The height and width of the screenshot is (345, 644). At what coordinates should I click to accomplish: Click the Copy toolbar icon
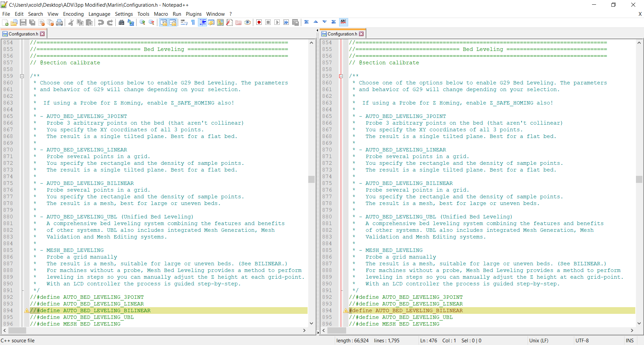(x=80, y=22)
